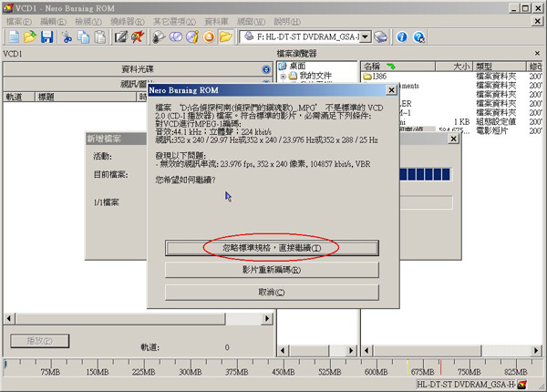Select the 電影短片 type entry in file list
This screenshot has height=392, width=547.
pyautogui.click(x=492, y=130)
